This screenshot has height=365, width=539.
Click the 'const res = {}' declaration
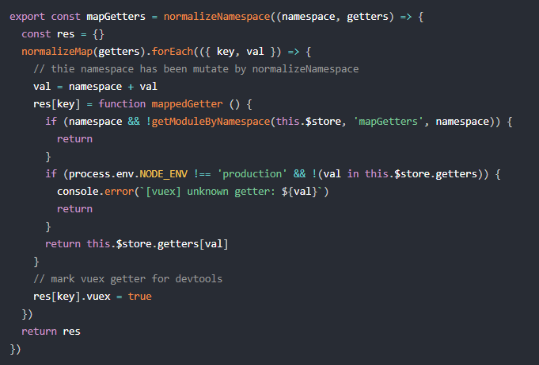[x=63, y=34]
